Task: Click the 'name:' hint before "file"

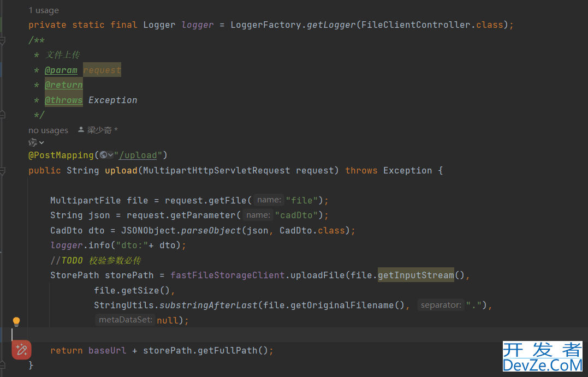Action: (x=269, y=200)
